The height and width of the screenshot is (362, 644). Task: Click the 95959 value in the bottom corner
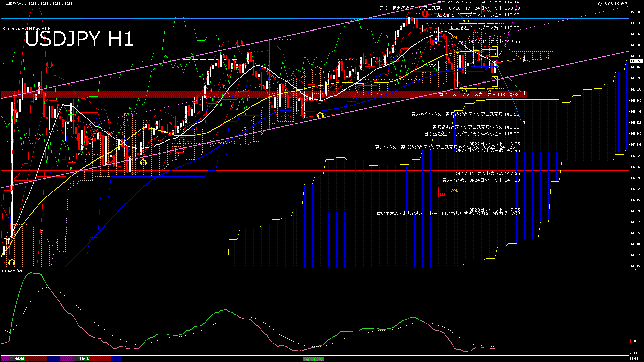coord(634,359)
